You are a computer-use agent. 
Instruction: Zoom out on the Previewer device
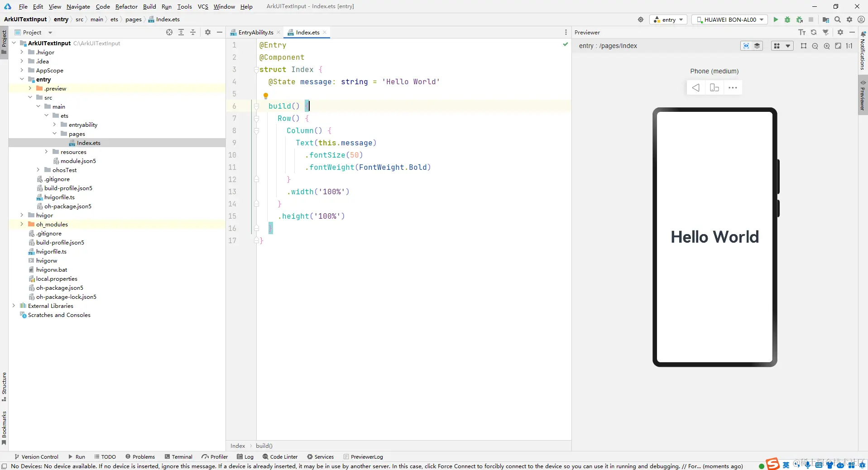pyautogui.click(x=815, y=46)
